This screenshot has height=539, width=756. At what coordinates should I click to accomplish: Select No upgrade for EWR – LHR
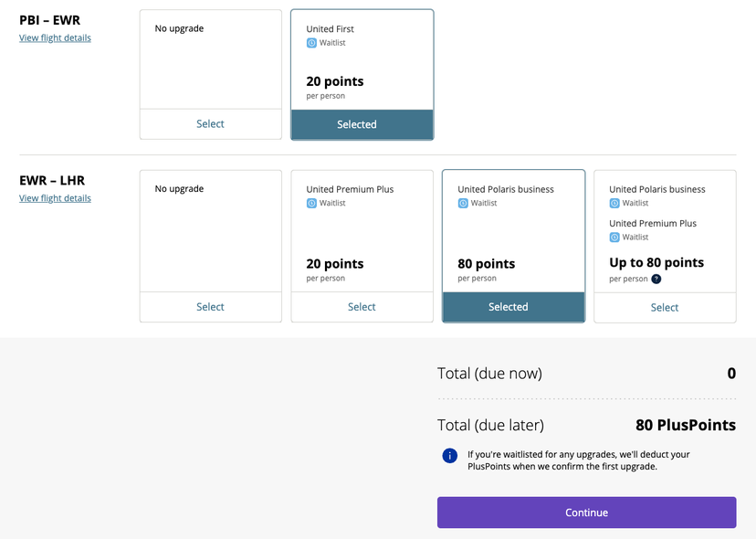point(210,307)
